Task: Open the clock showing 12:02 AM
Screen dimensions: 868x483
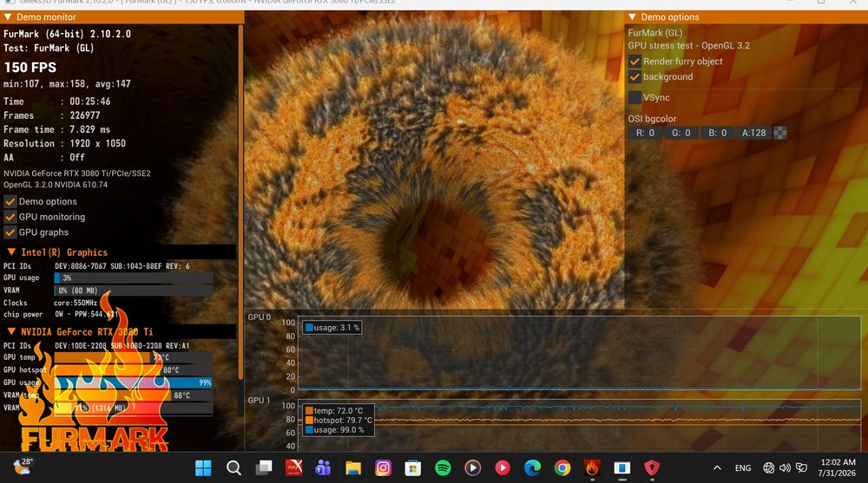Action: pyautogui.click(x=837, y=467)
